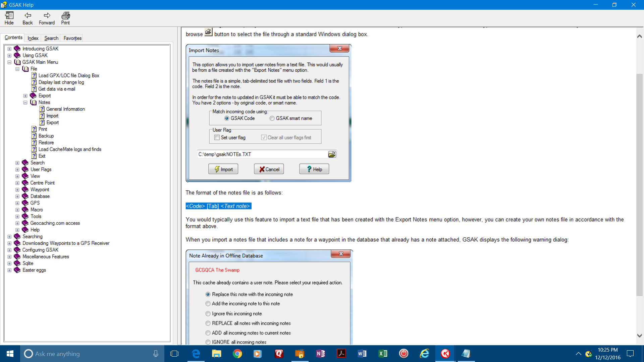Check the Set user flag checkbox
Viewport: 644px width, 362px height.
(217, 137)
